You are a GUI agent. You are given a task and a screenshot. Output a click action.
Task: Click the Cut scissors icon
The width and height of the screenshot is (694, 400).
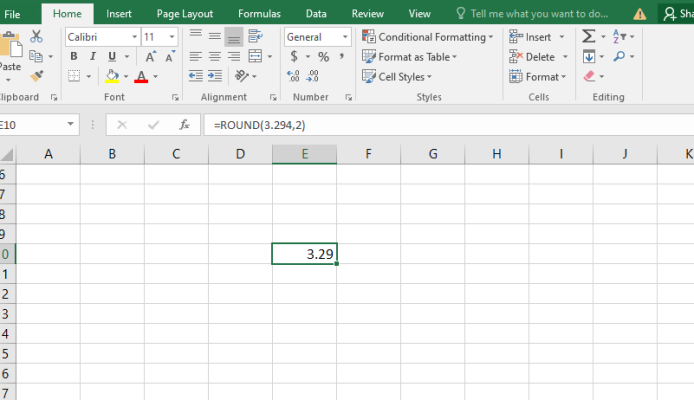[x=36, y=36]
